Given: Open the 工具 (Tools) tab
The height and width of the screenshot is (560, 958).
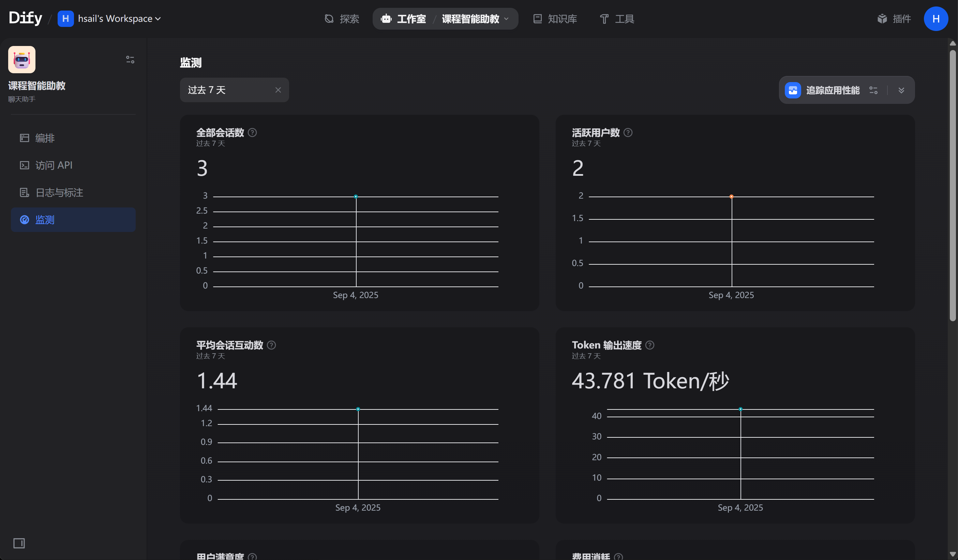Looking at the screenshot, I should [x=617, y=19].
